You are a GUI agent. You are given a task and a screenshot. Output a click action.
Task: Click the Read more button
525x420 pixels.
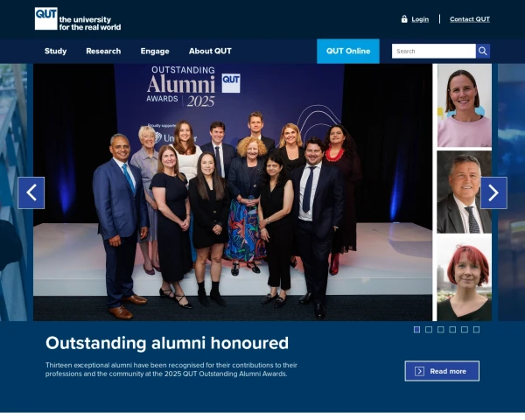point(442,371)
